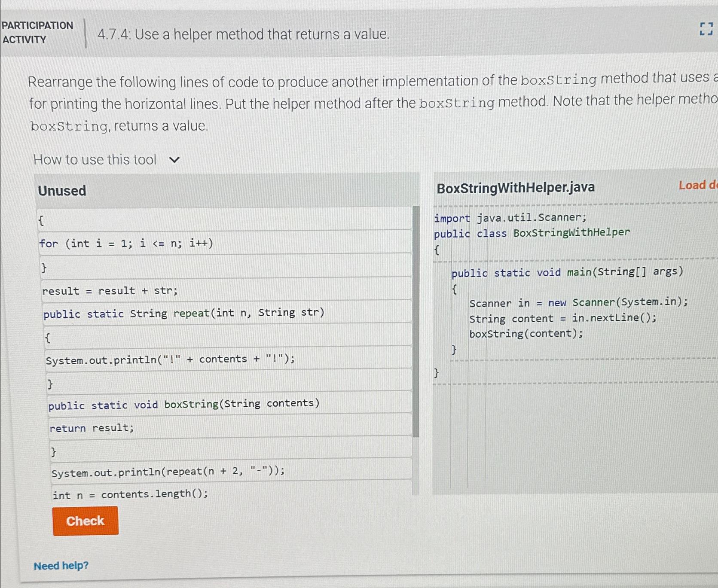Select the '}' line below the for loop

pyautogui.click(x=226, y=266)
